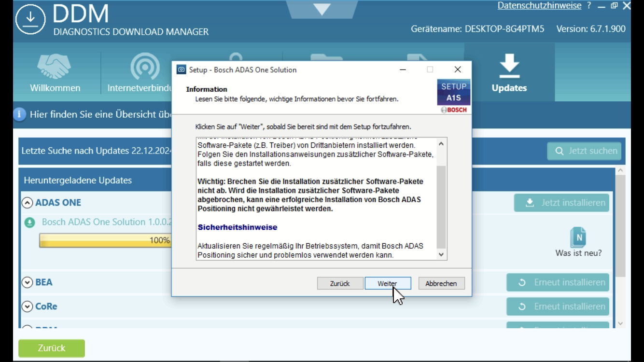
Task: Select the Updates tab in DDM
Action: point(509,72)
